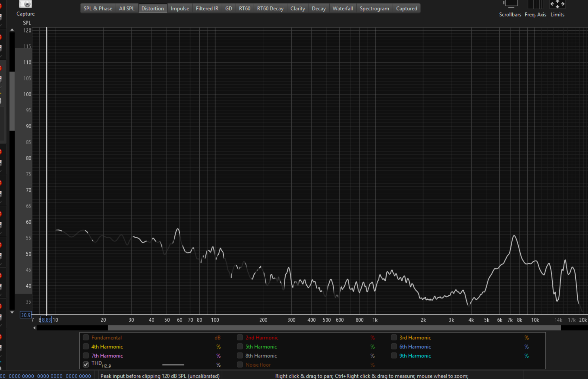Click the Capture camera icon
Screen dimensions: 588x379
point(25,4)
